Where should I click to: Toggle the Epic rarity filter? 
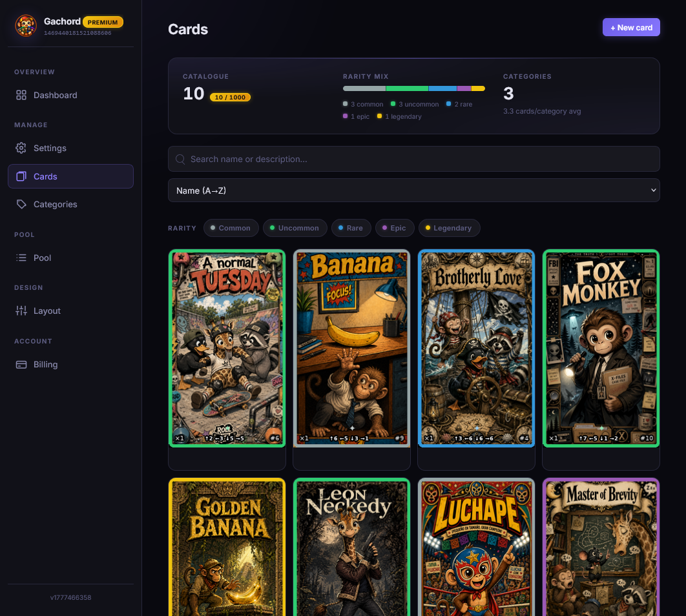395,228
